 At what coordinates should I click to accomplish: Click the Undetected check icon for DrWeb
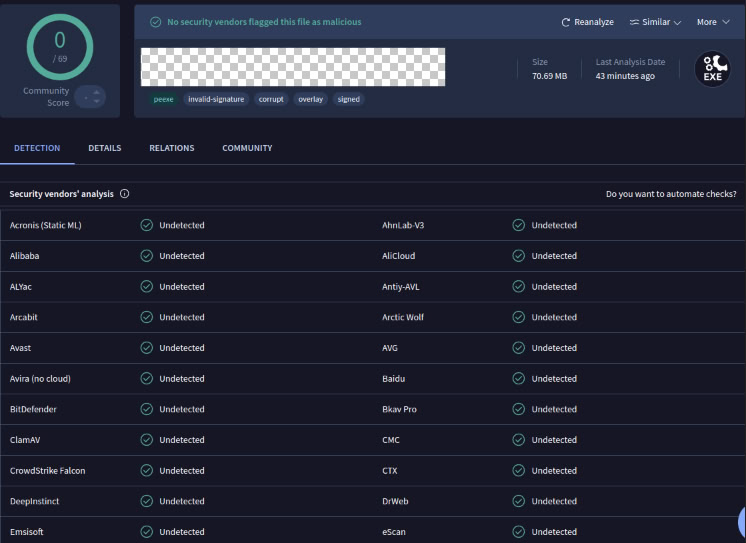click(x=518, y=501)
